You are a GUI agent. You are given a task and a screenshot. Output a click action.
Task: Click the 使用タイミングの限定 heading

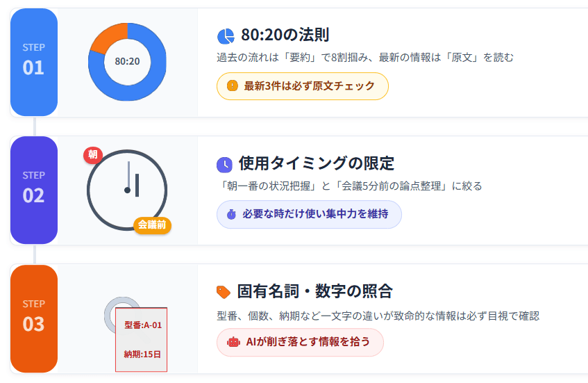pyautogui.click(x=316, y=164)
